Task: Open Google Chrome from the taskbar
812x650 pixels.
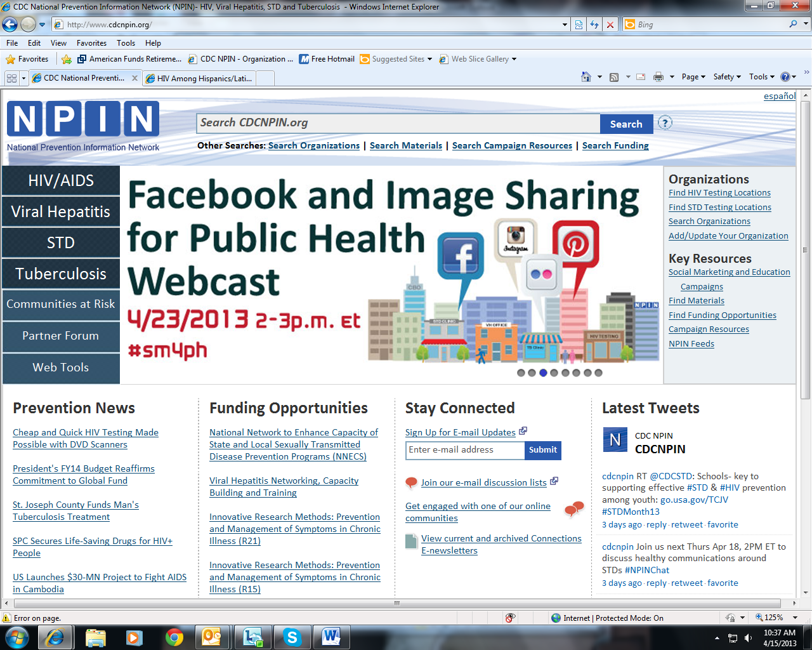Action: point(174,637)
